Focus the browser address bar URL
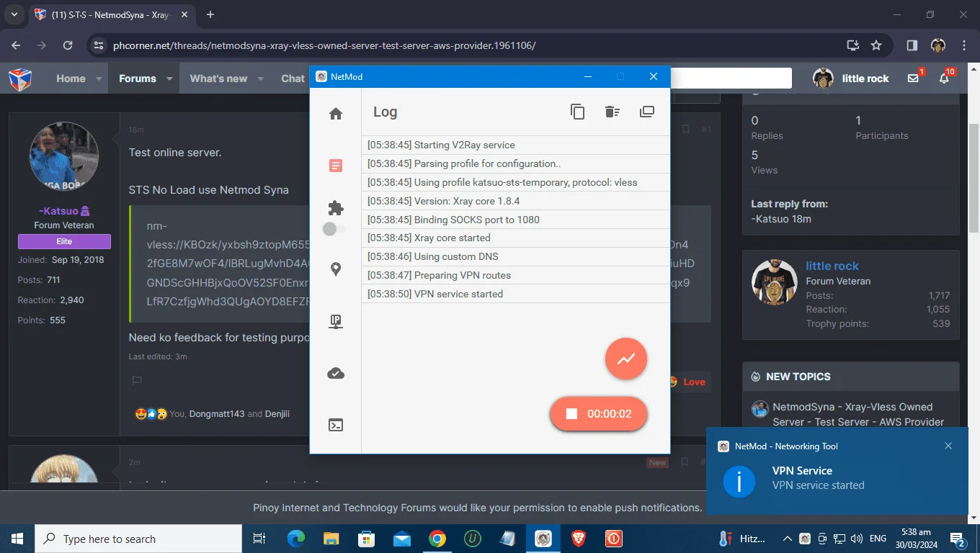Screen dimensions: 980x553 [324, 45]
